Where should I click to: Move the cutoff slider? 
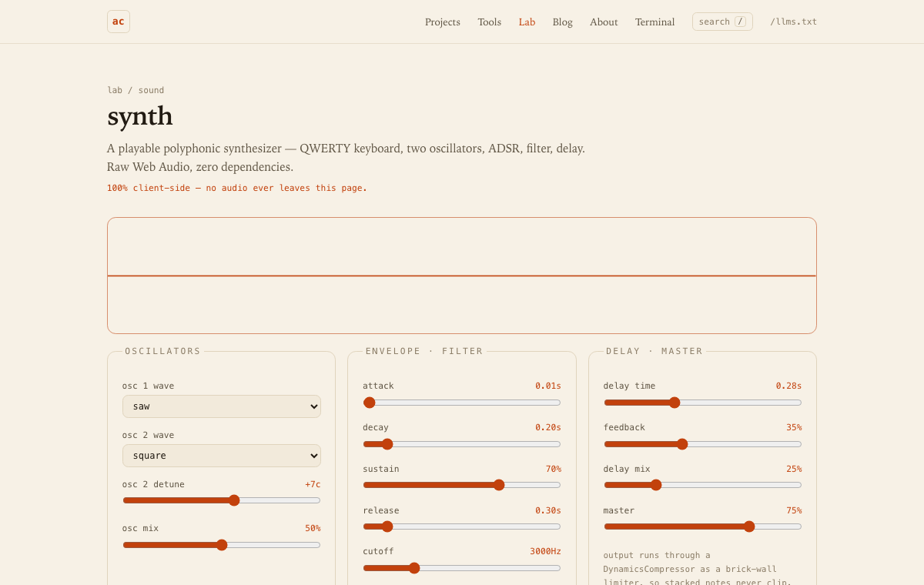pos(462,568)
